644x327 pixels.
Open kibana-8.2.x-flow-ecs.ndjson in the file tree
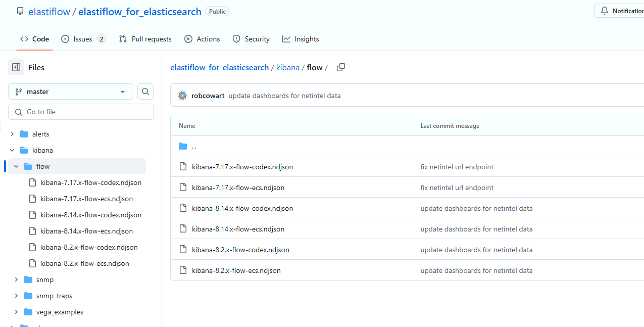(x=85, y=263)
